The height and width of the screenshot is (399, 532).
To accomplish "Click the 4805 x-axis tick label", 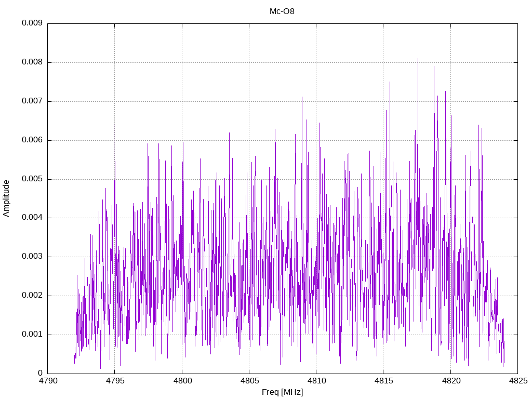I will tap(249, 381).
